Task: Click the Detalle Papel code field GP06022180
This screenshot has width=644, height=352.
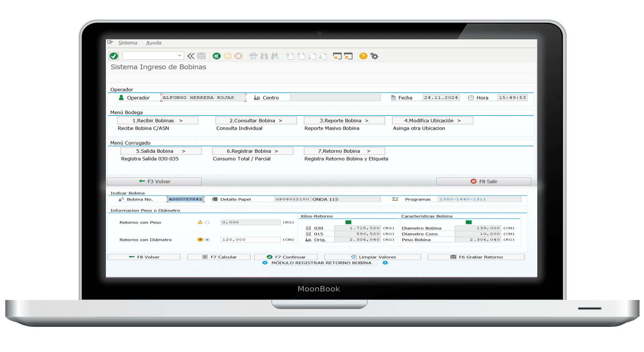Action: coord(292,199)
